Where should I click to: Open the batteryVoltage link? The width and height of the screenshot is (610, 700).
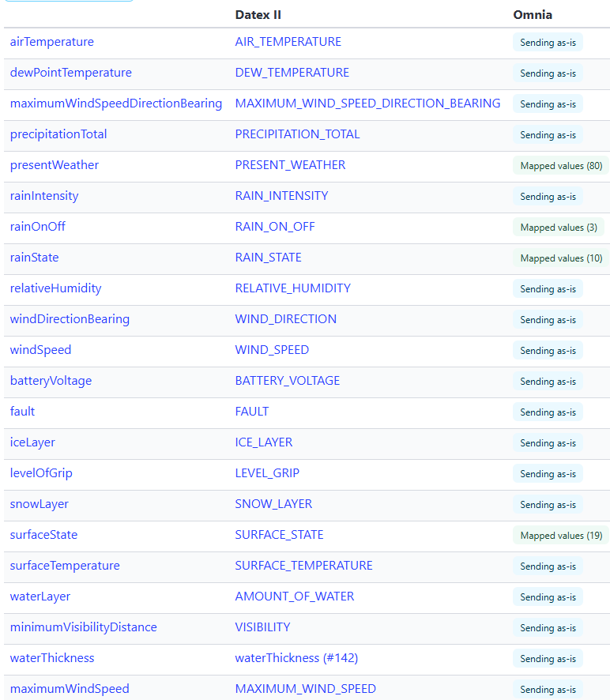pyautogui.click(x=51, y=381)
